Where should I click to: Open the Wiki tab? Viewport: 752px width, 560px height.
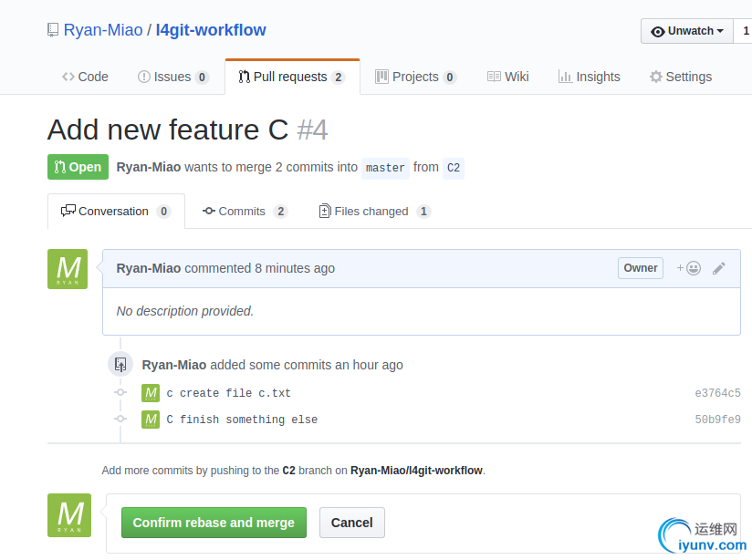point(508,77)
